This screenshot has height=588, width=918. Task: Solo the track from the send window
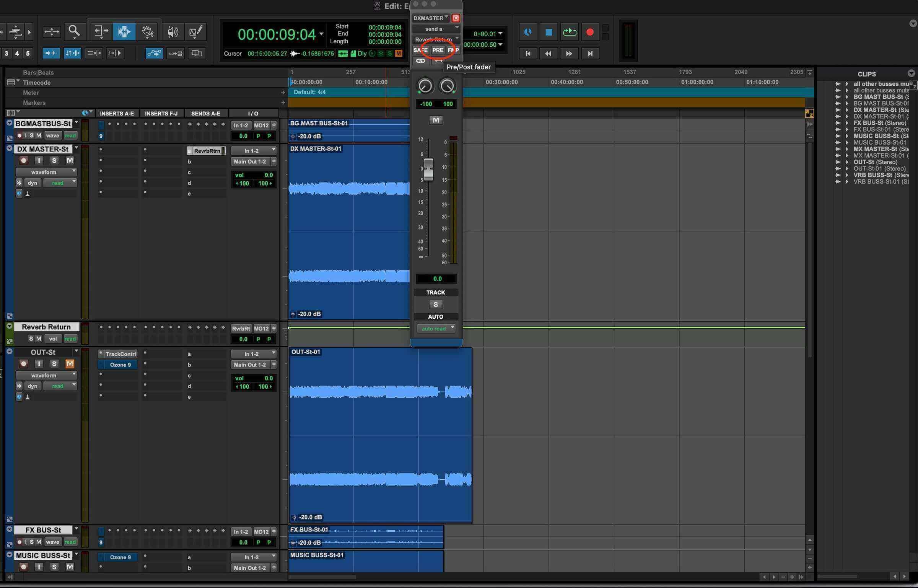pos(435,305)
